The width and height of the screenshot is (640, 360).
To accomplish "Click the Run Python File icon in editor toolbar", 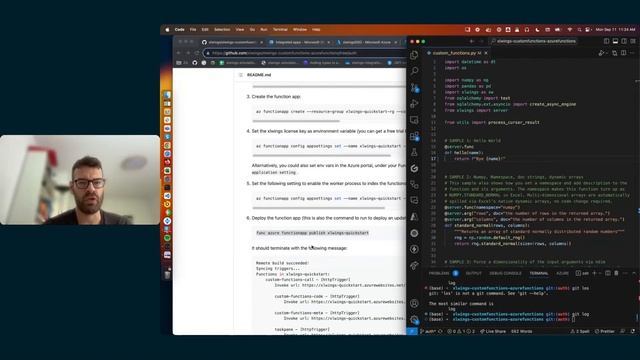I will pos(601,53).
